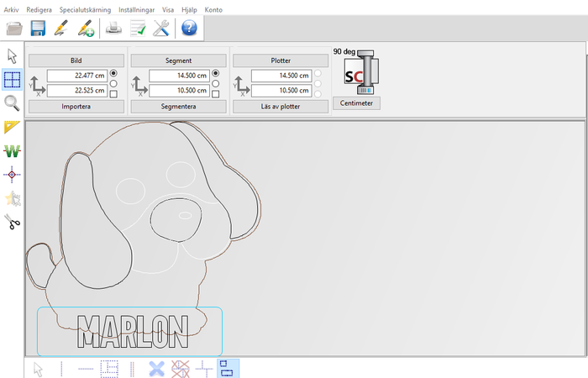
Task: Click the Segment field showing 10.500 cm
Action: tap(179, 91)
